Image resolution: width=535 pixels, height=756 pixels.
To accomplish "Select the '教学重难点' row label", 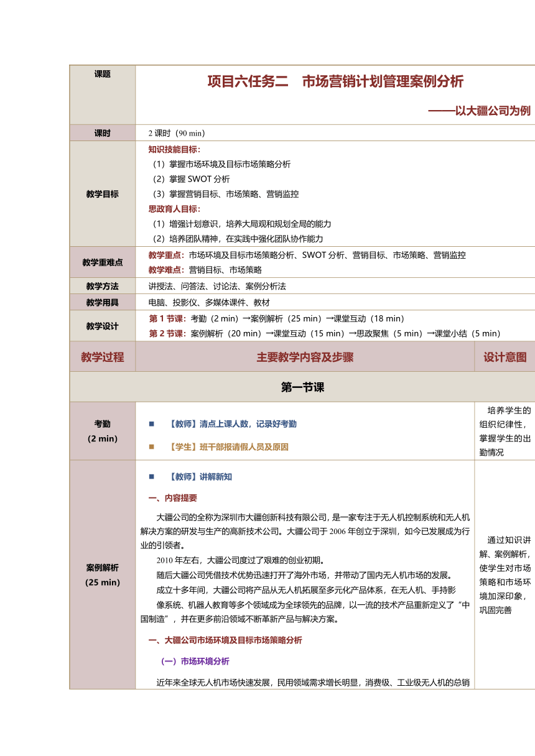I will click(103, 262).
